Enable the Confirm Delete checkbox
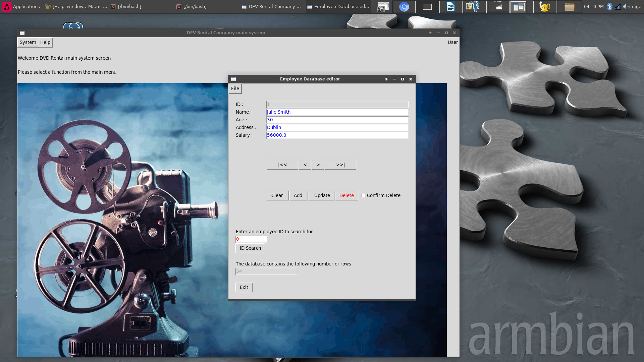The image size is (644, 362). (x=363, y=196)
